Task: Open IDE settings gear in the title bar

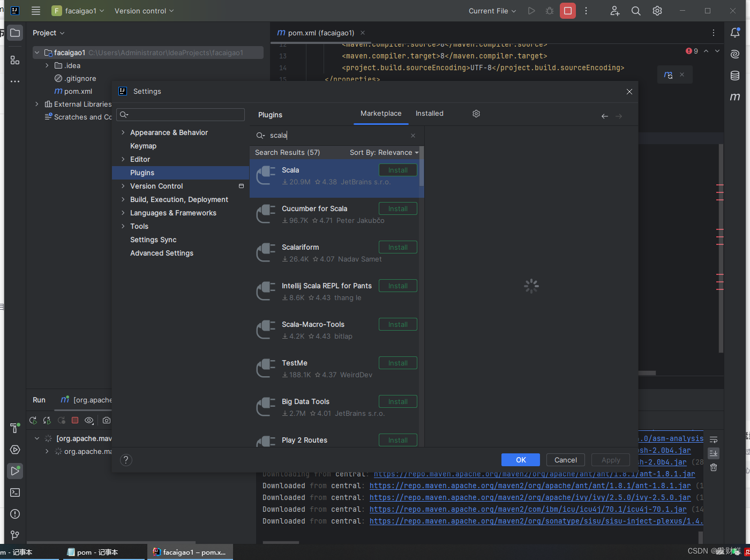Action: point(657,11)
